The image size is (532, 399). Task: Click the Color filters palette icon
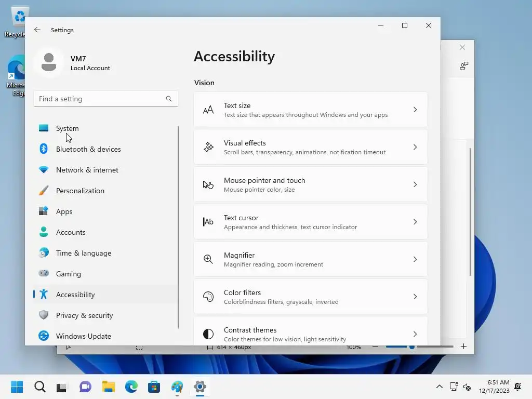208,297
